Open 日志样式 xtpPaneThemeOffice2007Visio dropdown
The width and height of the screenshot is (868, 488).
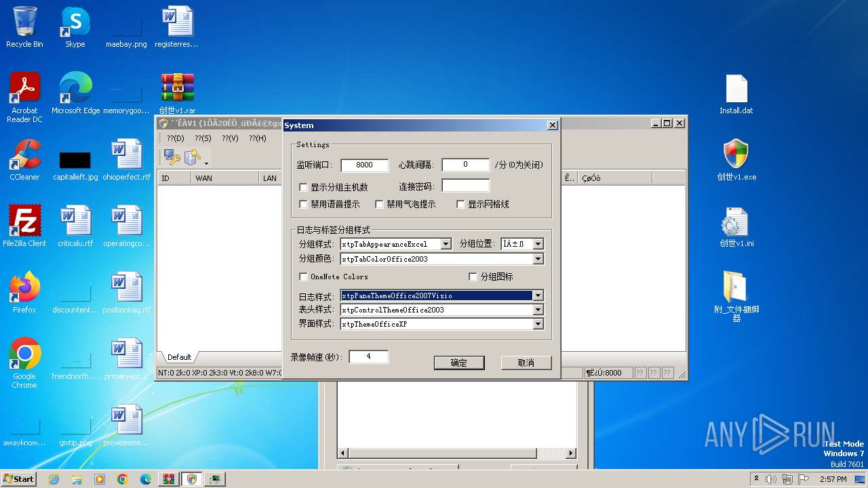point(538,296)
